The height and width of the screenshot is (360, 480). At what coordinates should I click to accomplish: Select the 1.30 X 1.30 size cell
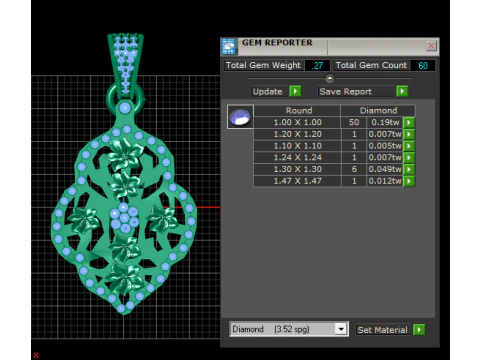click(x=297, y=169)
